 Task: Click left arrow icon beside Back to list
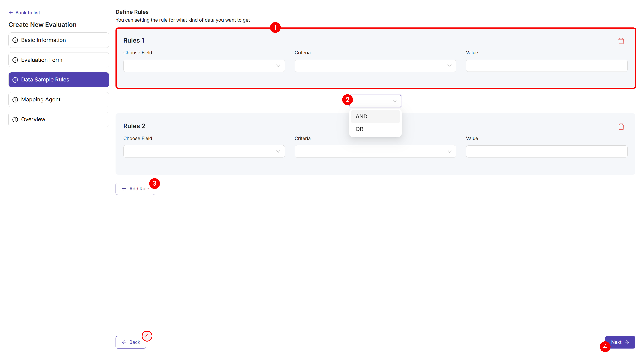(x=11, y=12)
